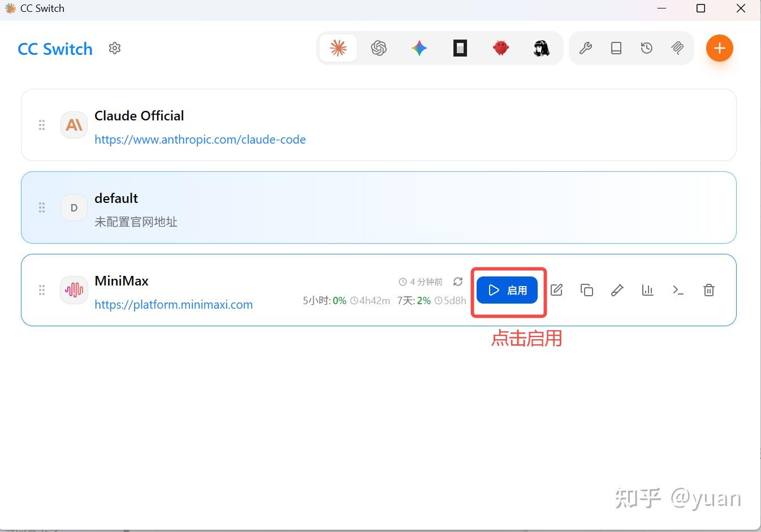Screen dimensions: 761x532
Task: Click the pencil icon on MiniMax row
Action: click(617, 290)
